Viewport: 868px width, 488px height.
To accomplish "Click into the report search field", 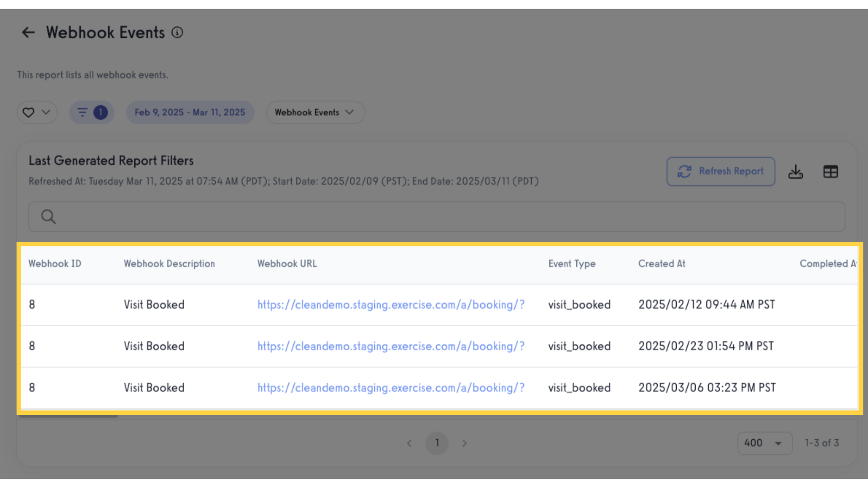I will (437, 217).
